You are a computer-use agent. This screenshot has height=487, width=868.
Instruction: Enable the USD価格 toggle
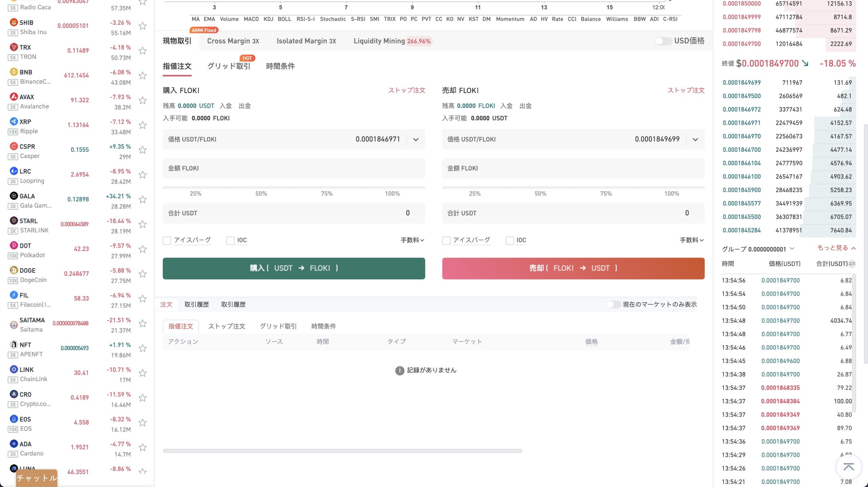tap(664, 41)
